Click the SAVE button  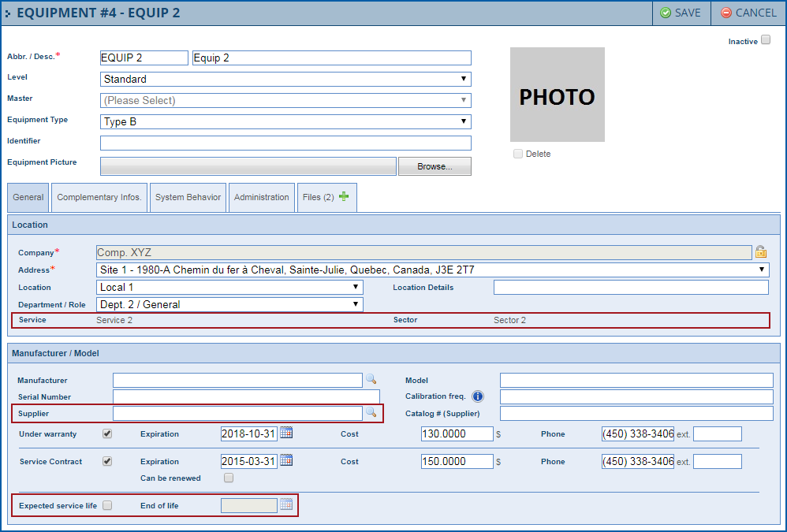coord(681,13)
